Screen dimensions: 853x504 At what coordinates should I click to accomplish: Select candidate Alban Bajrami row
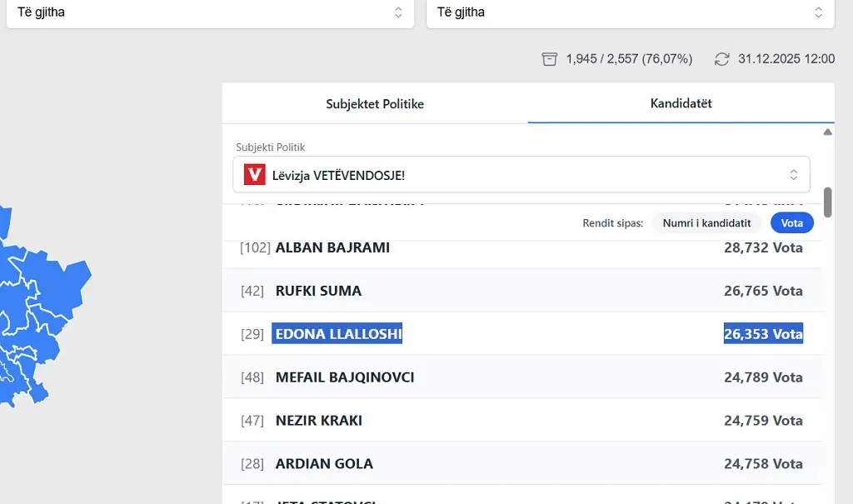(332, 247)
